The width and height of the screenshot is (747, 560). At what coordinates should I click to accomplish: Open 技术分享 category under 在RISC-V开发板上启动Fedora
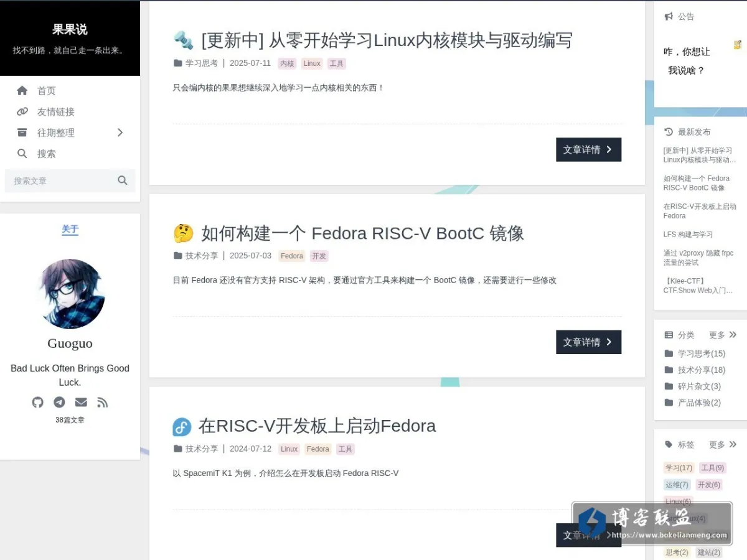click(x=201, y=449)
